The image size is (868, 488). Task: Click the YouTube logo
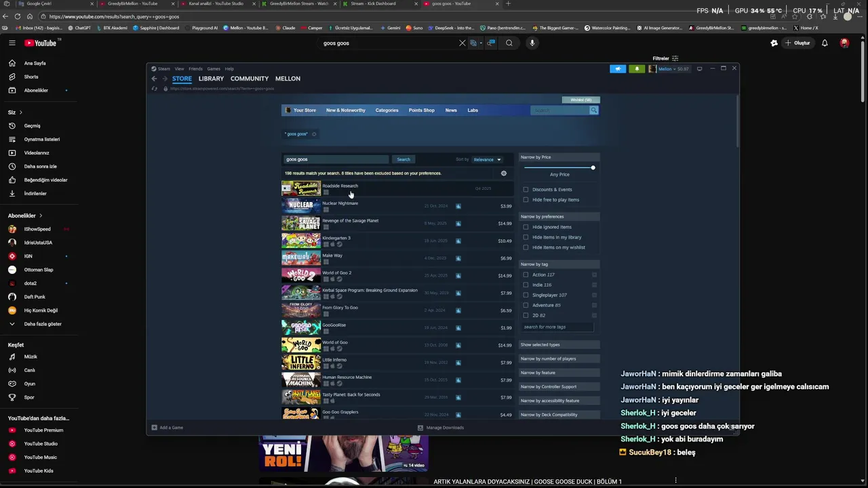tap(41, 43)
